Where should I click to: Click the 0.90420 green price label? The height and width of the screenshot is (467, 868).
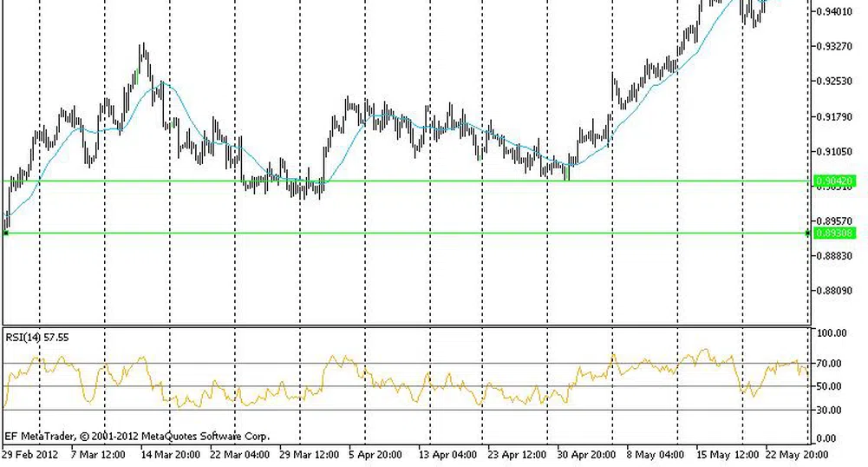coord(834,181)
